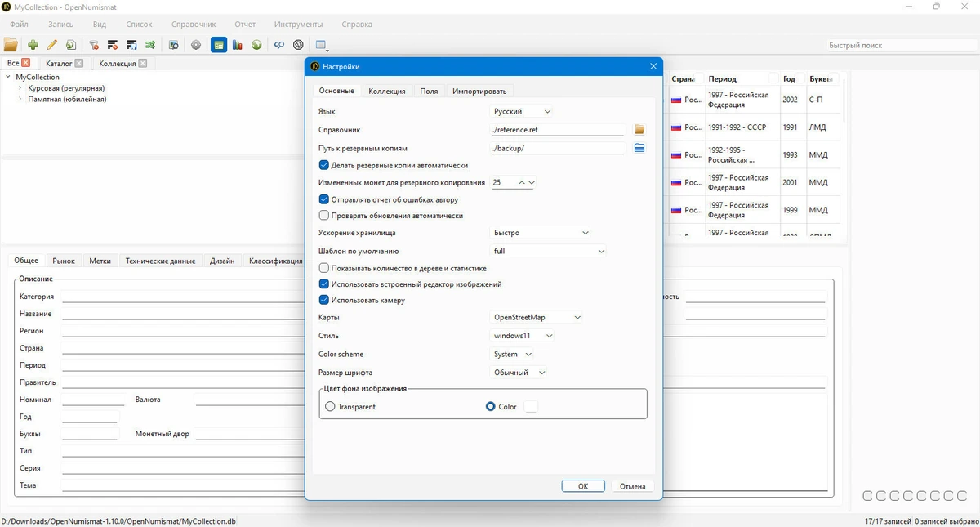
Task: Open the Стиль dropdown showing windows11
Action: pyautogui.click(x=523, y=336)
